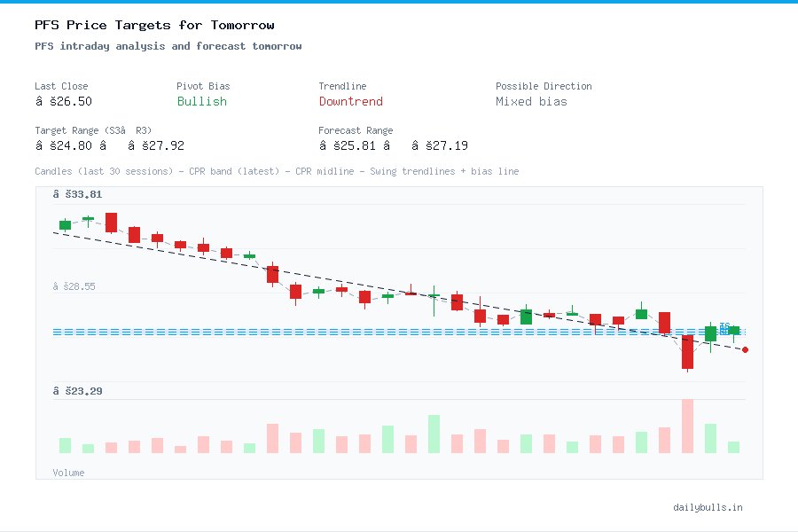This screenshot has width=798, height=532.
Task: Toggle the Bullish pivot bias indicator
Action: pos(201,102)
